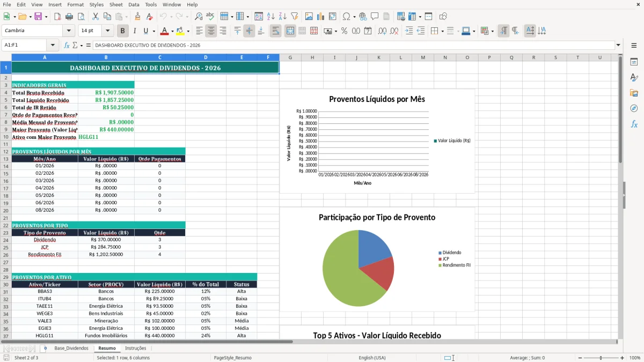Toggle Align Left
This screenshot has width=644, height=362.
point(199,31)
